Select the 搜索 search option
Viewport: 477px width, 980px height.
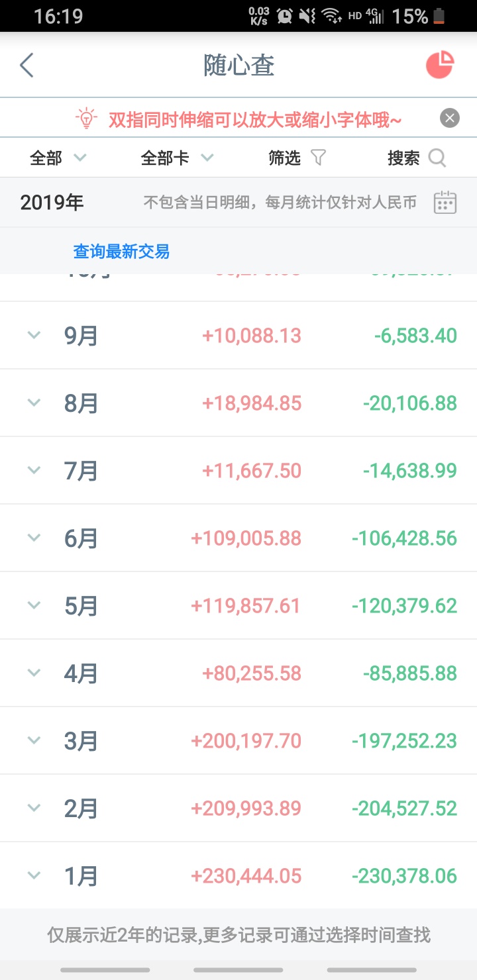coord(403,158)
